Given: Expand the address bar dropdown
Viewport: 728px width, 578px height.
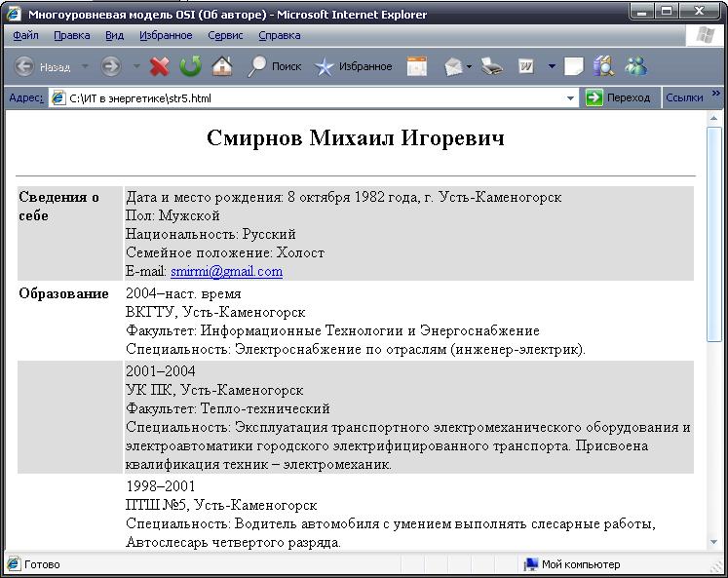Looking at the screenshot, I should coord(570,98).
